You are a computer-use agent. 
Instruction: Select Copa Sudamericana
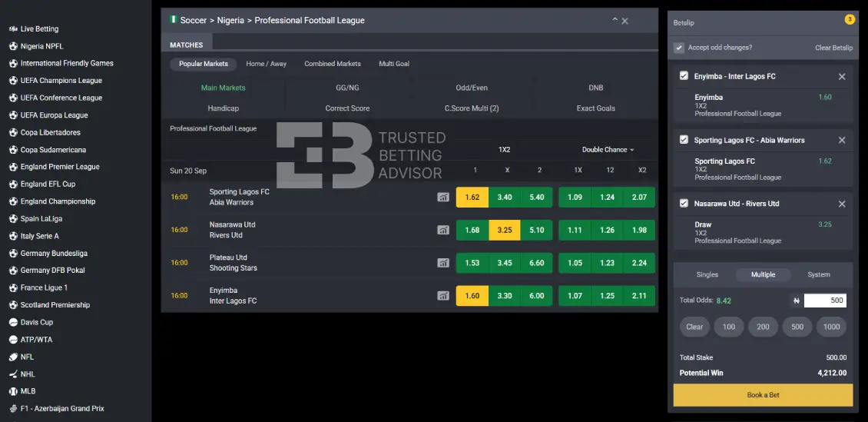(x=48, y=150)
